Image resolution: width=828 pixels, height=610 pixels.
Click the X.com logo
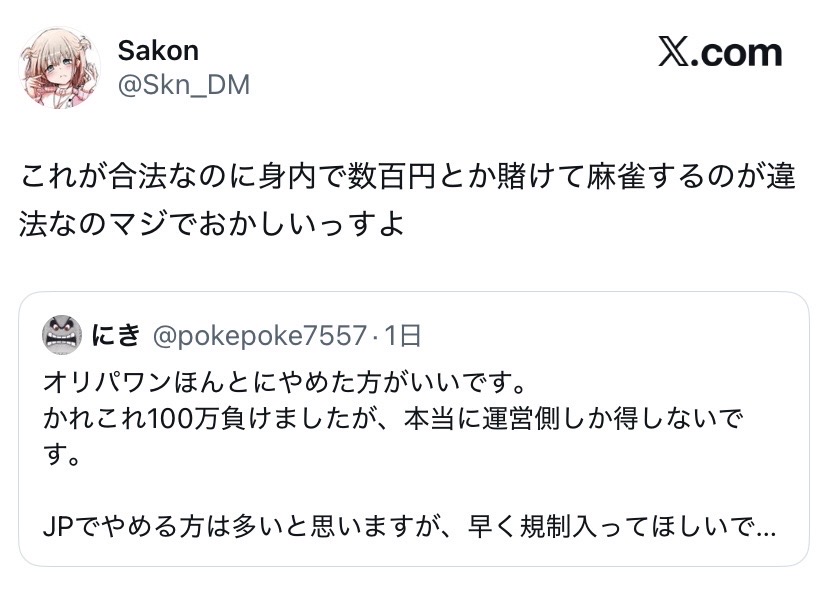pos(719,53)
